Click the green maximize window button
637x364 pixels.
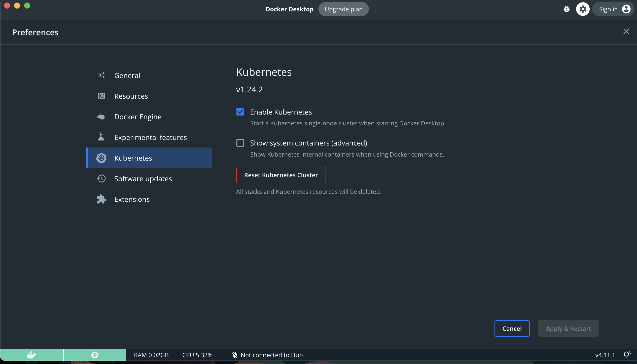coord(27,6)
